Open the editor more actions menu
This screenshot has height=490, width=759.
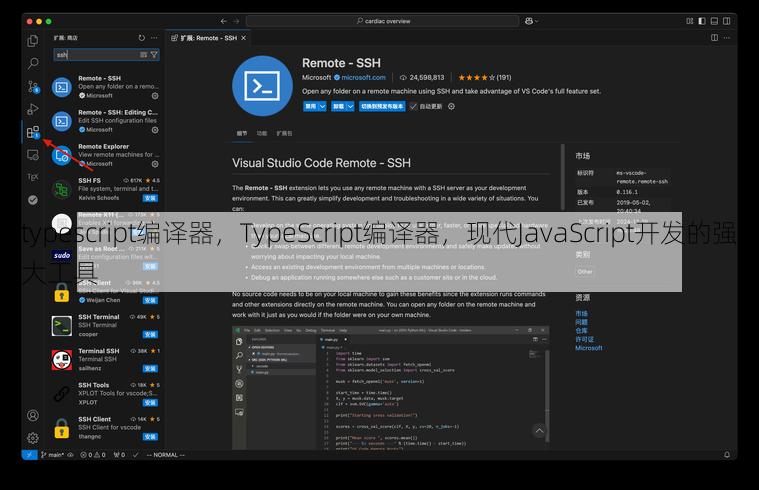[727, 38]
